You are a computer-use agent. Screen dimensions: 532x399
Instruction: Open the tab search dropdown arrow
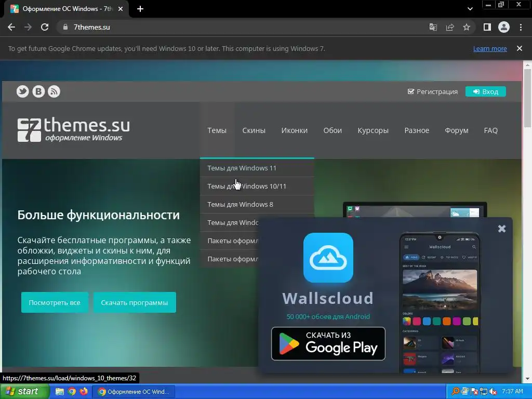pyautogui.click(x=470, y=9)
